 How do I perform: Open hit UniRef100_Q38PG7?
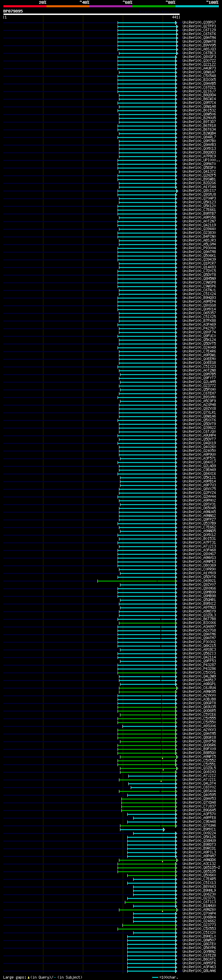(199, 23)
